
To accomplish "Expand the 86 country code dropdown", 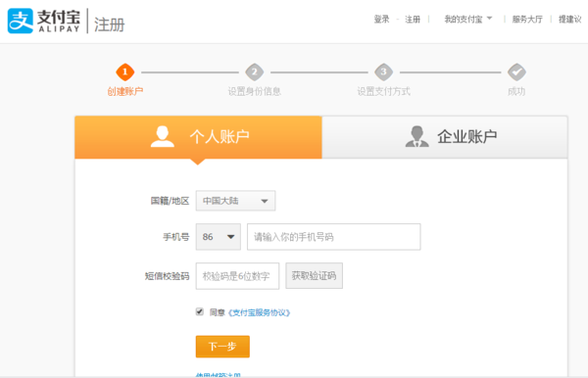I will 219,237.
